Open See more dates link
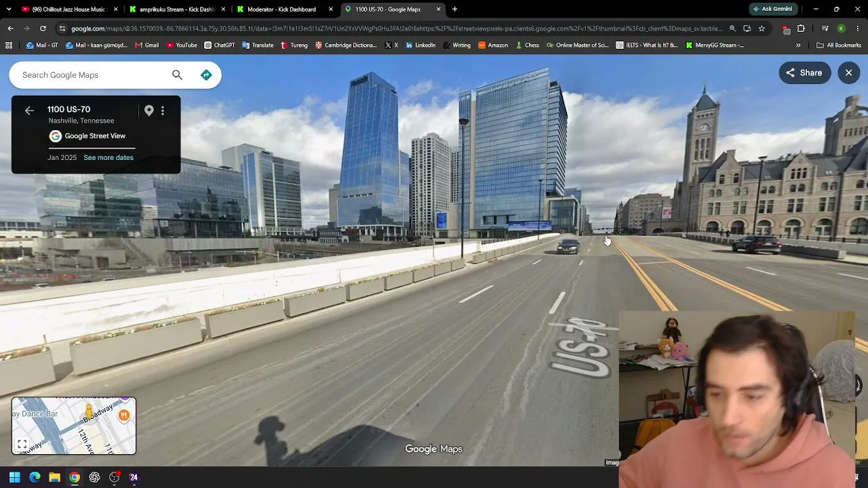Screen dimensions: 868x488 coord(108,158)
